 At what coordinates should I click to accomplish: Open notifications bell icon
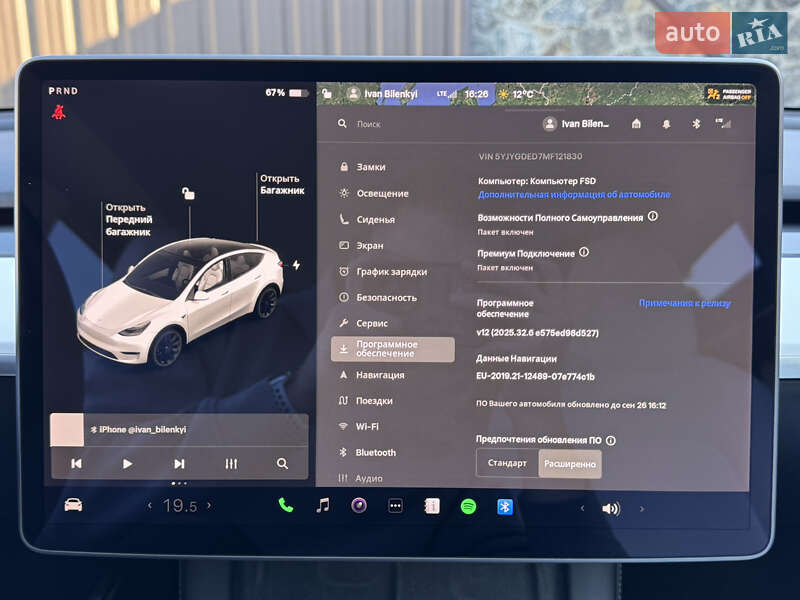point(666,124)
